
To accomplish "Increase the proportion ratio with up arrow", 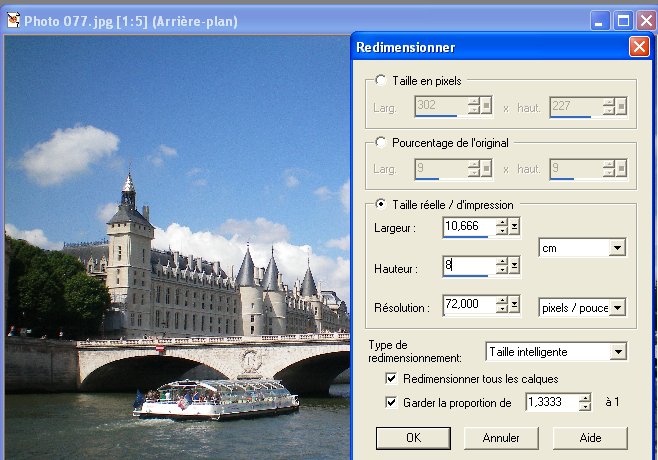I will (x=585, y=398).
